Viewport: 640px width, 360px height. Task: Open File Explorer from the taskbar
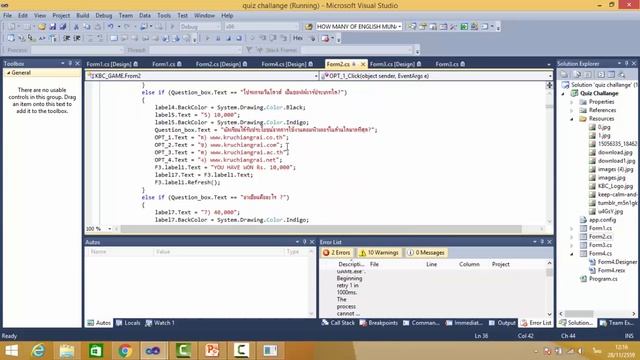pyautogui.click(x=67, y=351)
